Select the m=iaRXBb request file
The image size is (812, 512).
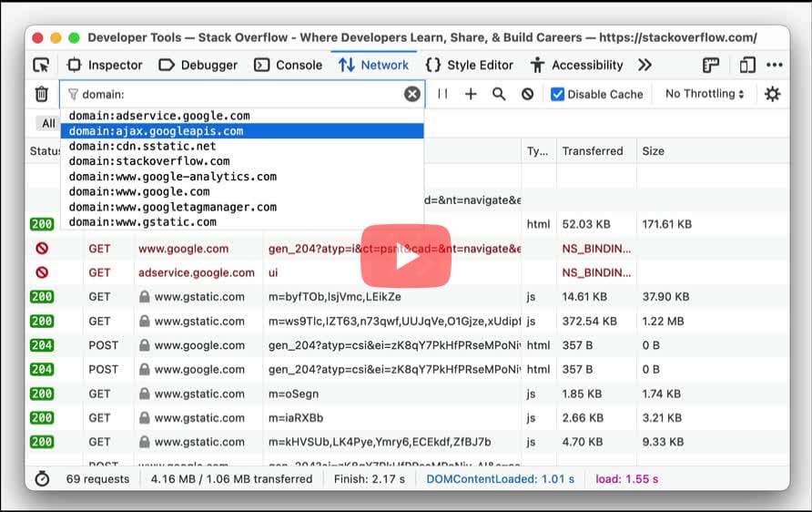click(296, 417)
